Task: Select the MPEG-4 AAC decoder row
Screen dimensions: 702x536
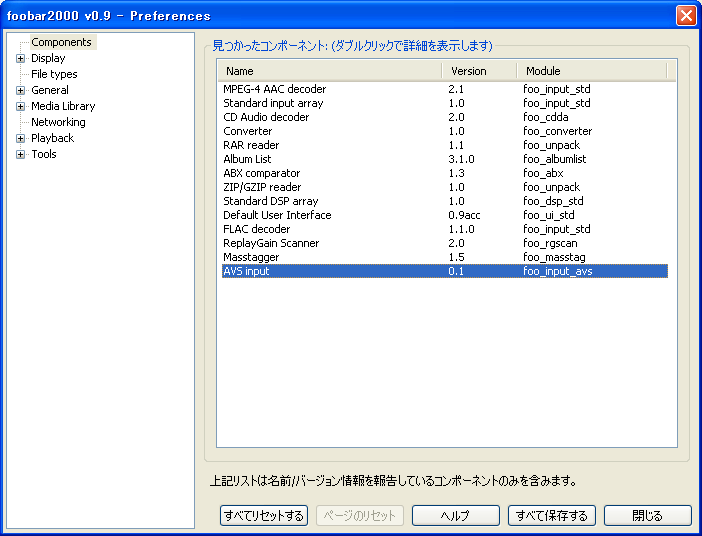Action: [x=445, y=89]
